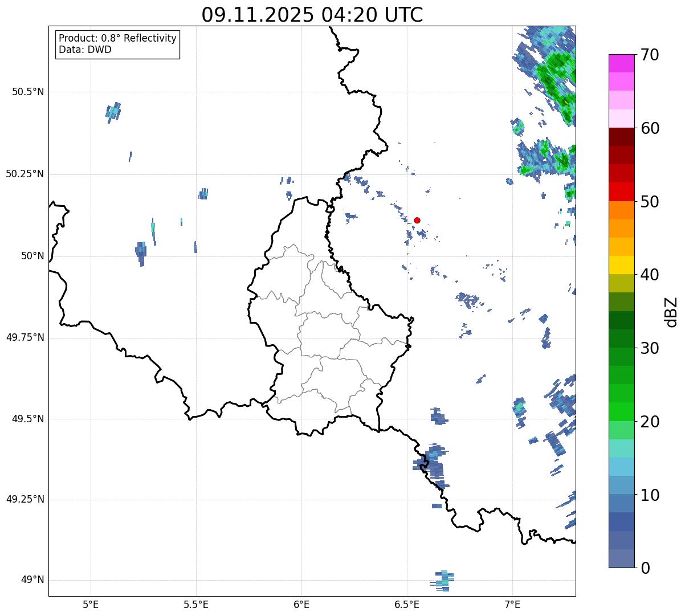Screen dimensions: 685x616
Task: Click the bright red colorbar segment above 50
Action: click(x=622, y=191)
